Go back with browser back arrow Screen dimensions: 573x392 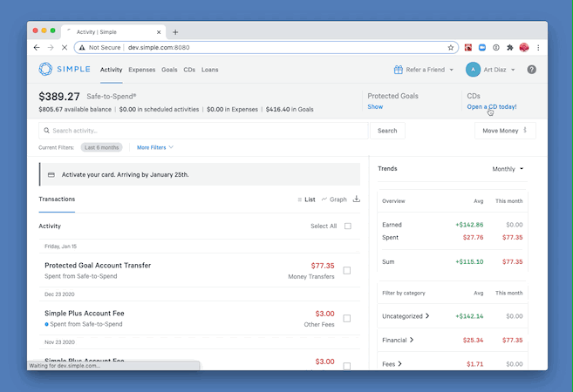(x=37, y=47)
